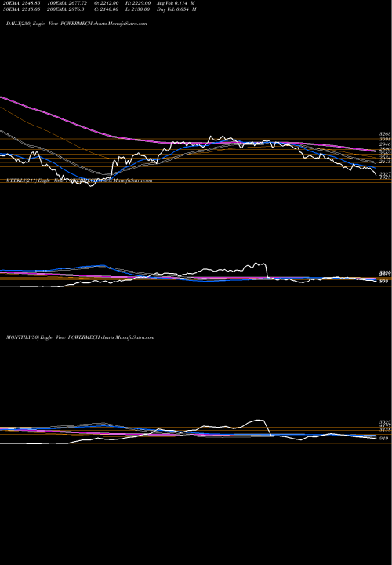Click the DAILY(250) Eagle View chart title

(x=76, y=24)
